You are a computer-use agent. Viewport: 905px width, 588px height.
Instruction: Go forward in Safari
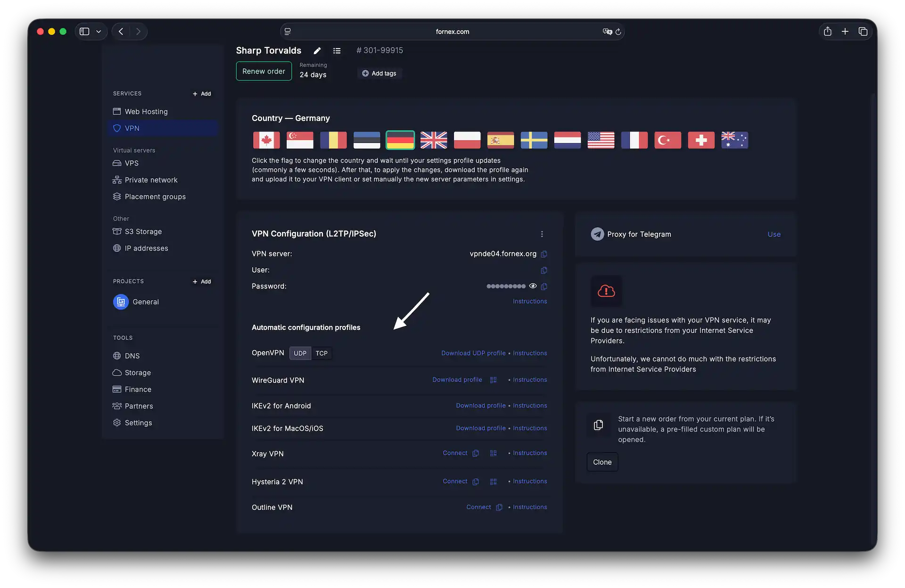[x=138, y=32]
